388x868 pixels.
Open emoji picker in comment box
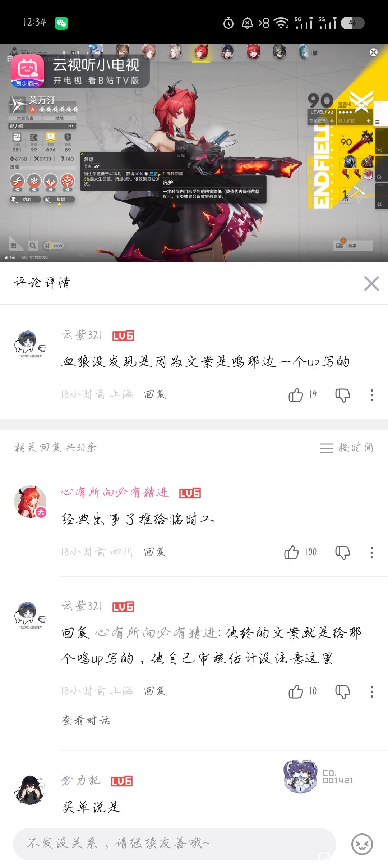362,844
